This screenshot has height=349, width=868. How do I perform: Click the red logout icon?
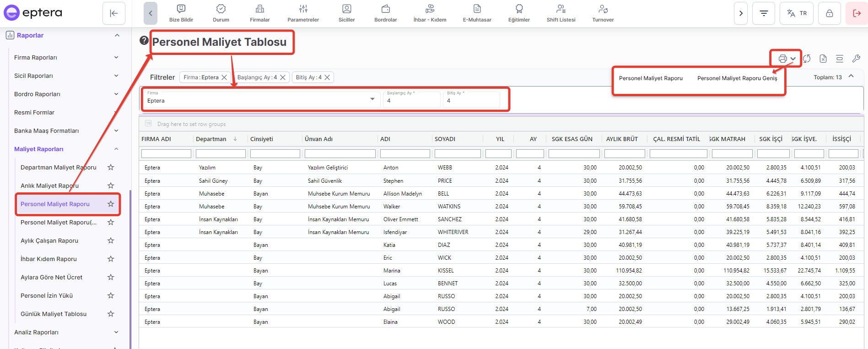click(x=857, y=13)
